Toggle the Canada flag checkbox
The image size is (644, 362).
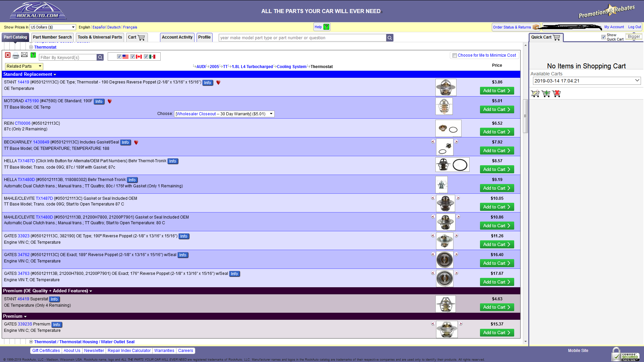coord(132,56)
